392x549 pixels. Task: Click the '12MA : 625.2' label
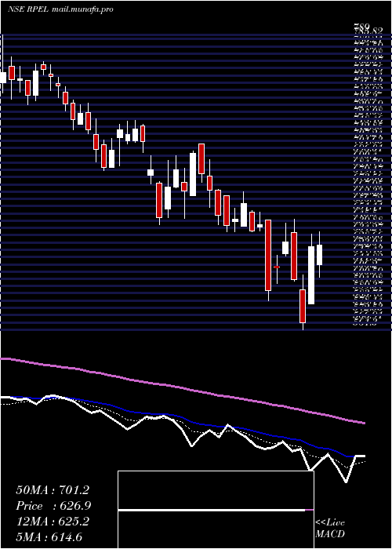tap(53, 522)
